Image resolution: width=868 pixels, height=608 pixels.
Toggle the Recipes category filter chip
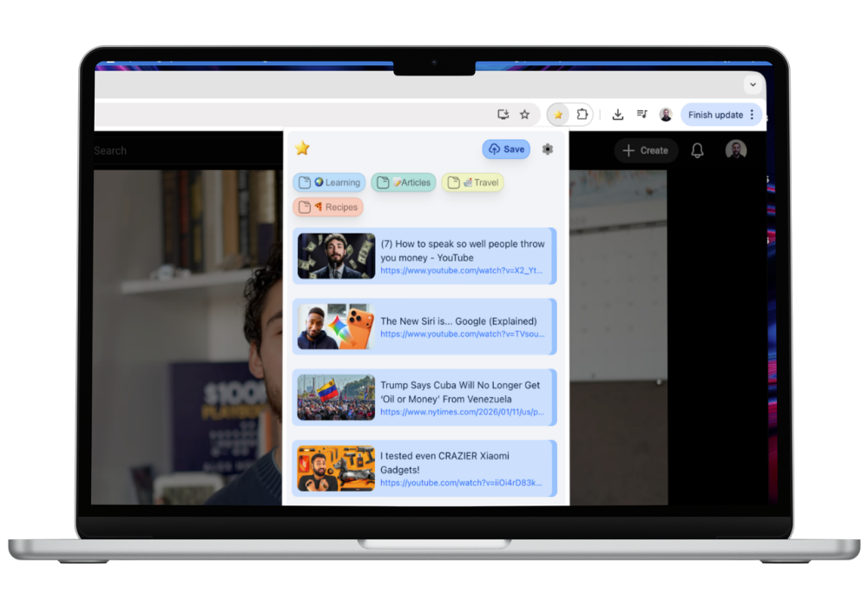tap(328, 207)
